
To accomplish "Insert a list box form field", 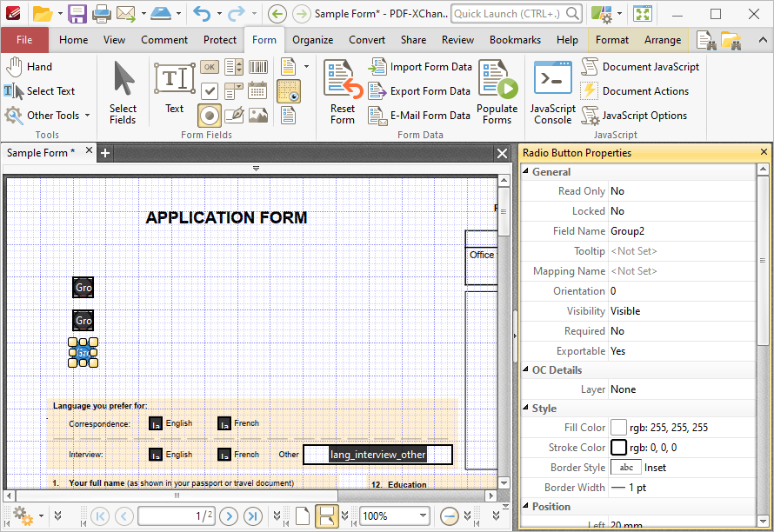I will pos(233,67).
